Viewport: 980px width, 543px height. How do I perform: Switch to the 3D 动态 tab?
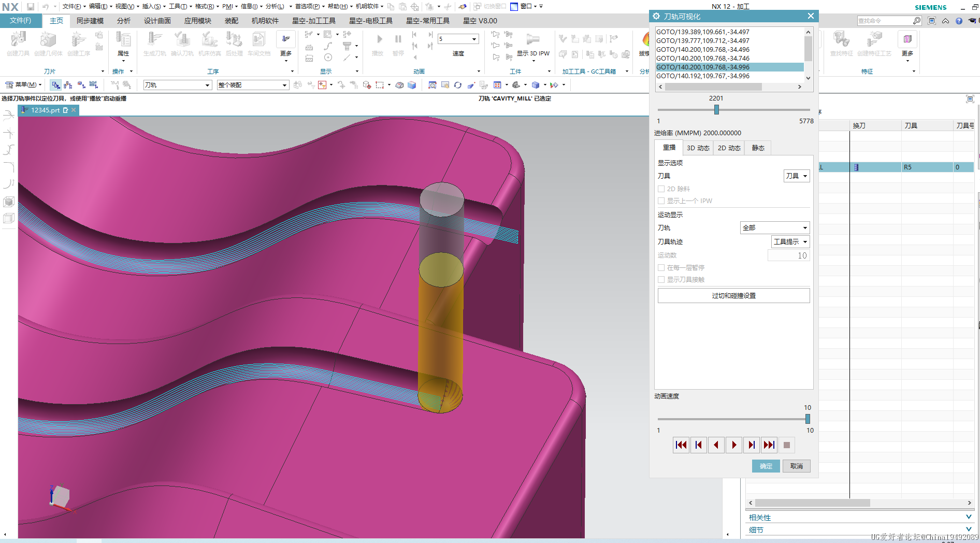coord(698,148)
